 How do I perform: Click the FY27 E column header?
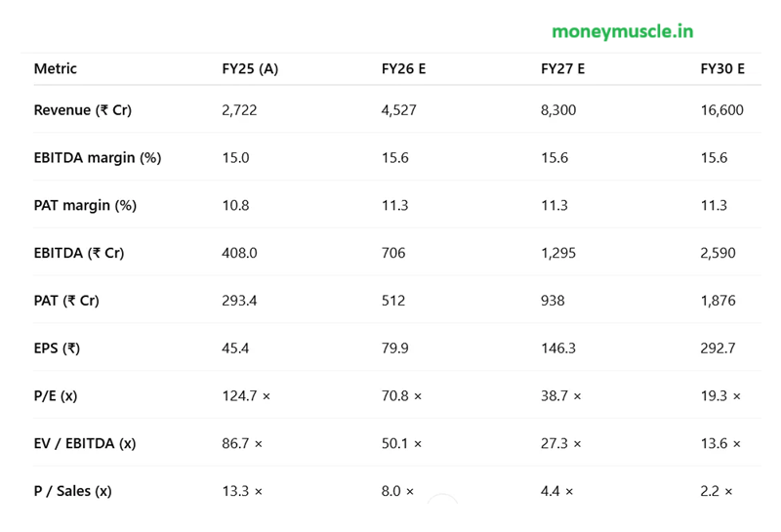click(563, 68)
